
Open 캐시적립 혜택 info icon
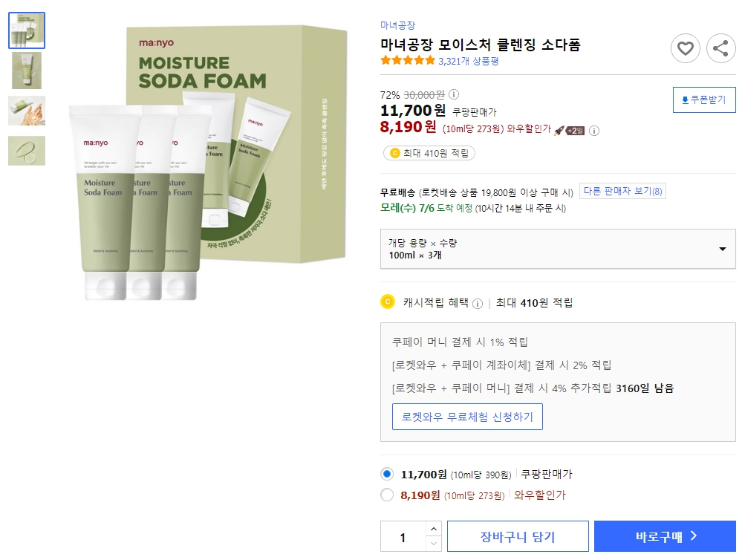click(476, 302)
